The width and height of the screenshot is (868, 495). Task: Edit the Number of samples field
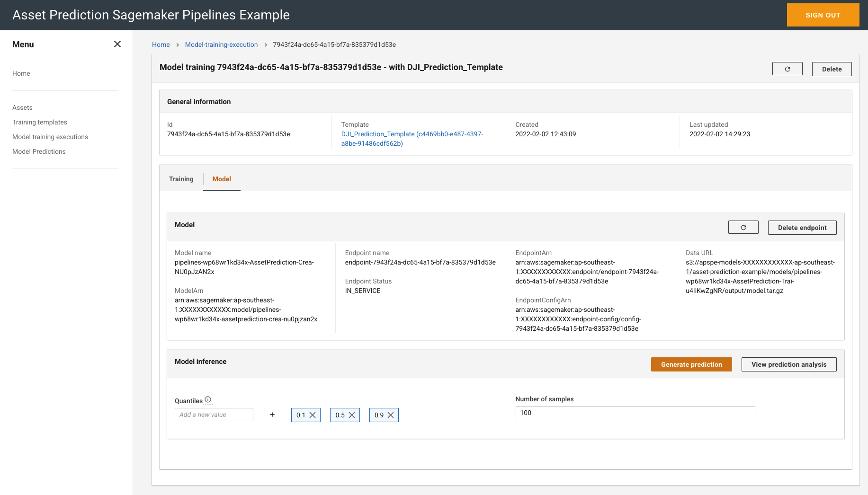[x=635, y=413]
